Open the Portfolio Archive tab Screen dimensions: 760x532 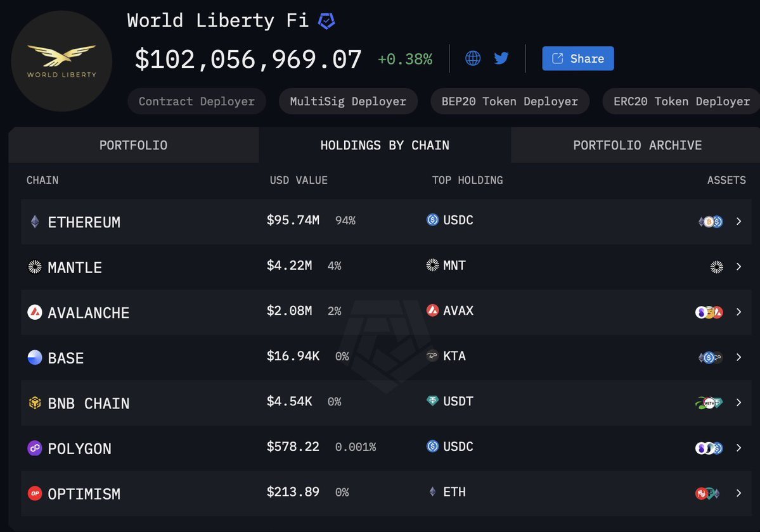pos(637,145)
